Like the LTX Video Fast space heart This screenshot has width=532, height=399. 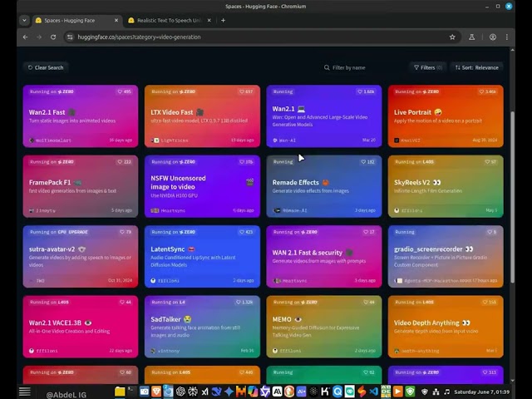[246, 91]
